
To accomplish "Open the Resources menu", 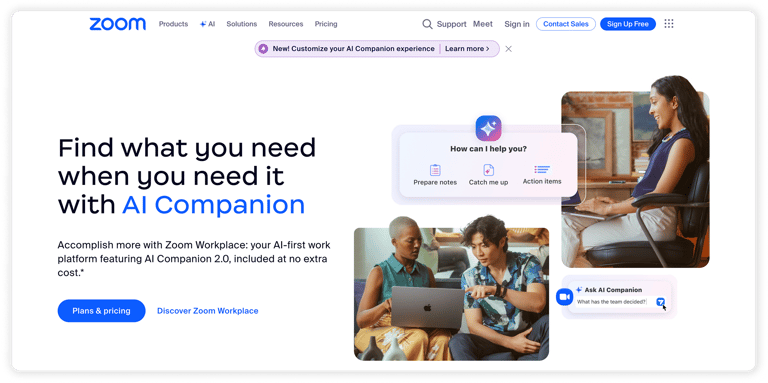I will click(286, 24).
